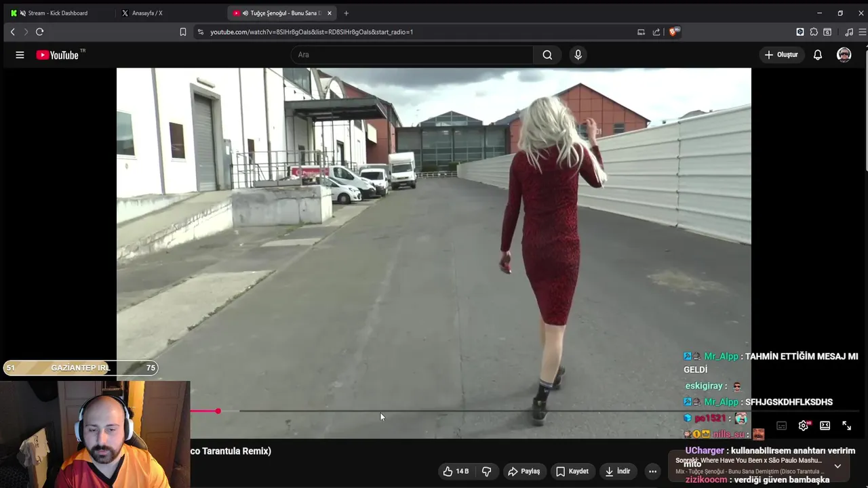This screenshot has height=488, width=868.
Task: Click the address bar URL
Action: [311, 32]
